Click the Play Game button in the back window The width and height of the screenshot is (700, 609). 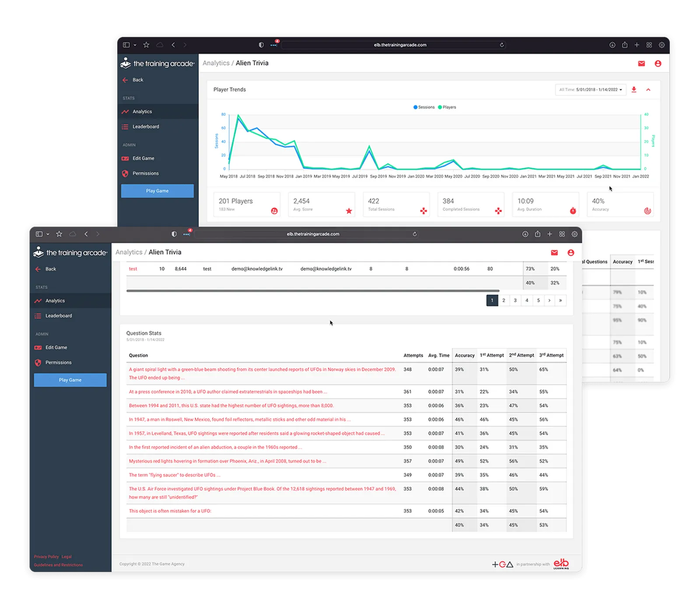click(x=157, y=191)
